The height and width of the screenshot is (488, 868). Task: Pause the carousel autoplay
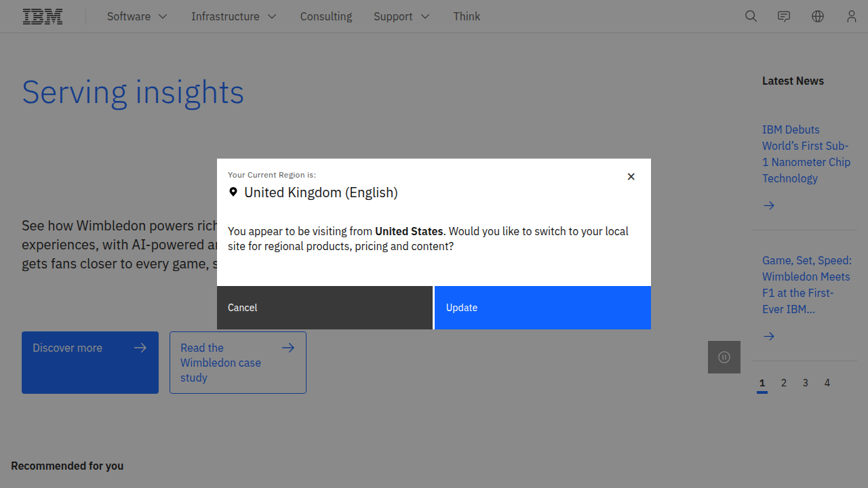724,357
